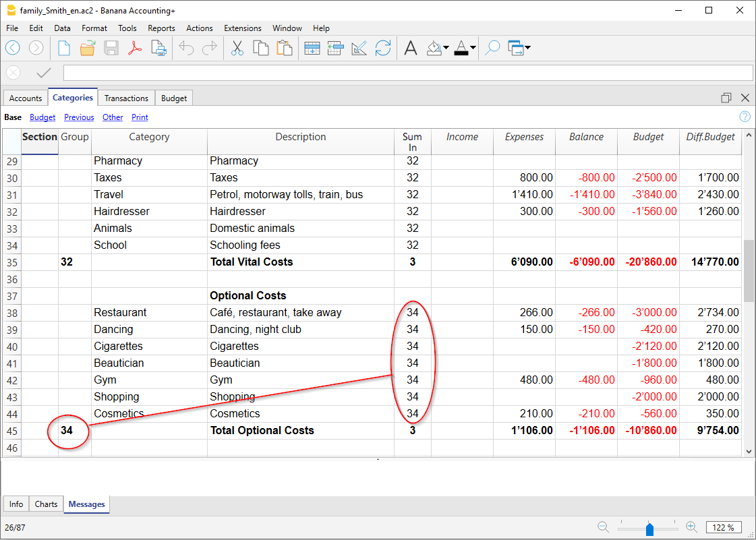Paste from clipboard with the paste icon

[285, 49]
